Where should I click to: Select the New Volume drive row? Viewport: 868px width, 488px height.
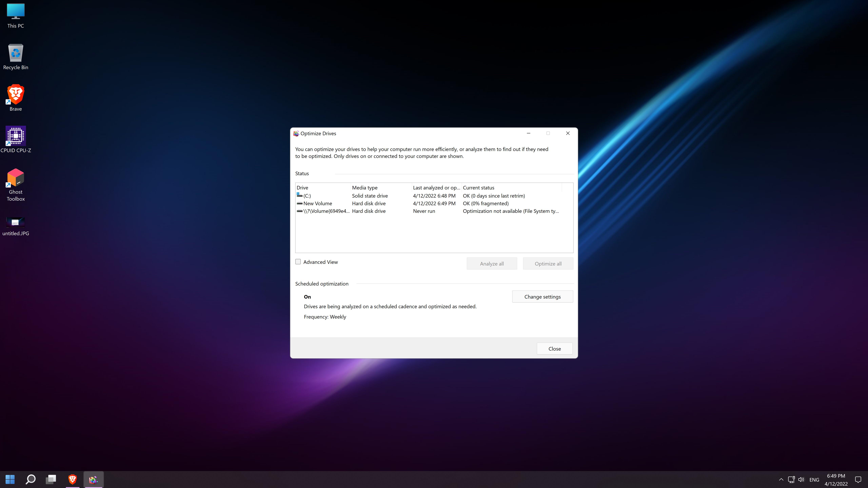tap(317, 203)
